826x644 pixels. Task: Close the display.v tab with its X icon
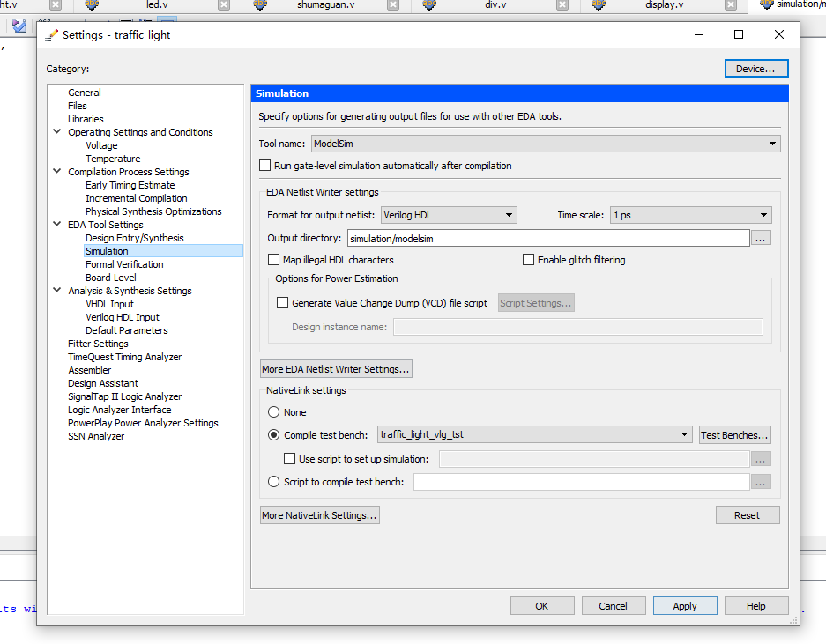pos(731,5)
